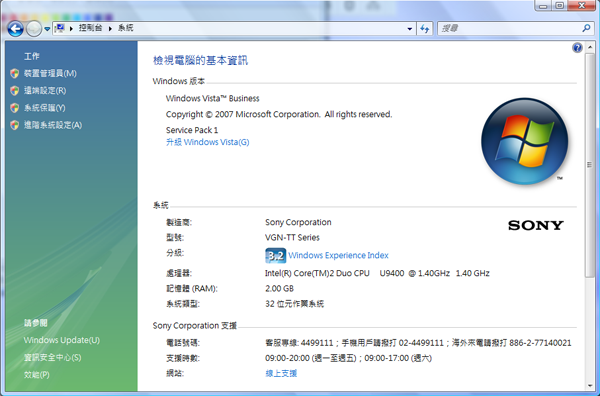This screenshot has width=600, height=396.
Task: Click the Service Pack 1 text
Action: [x=192, y=130]
